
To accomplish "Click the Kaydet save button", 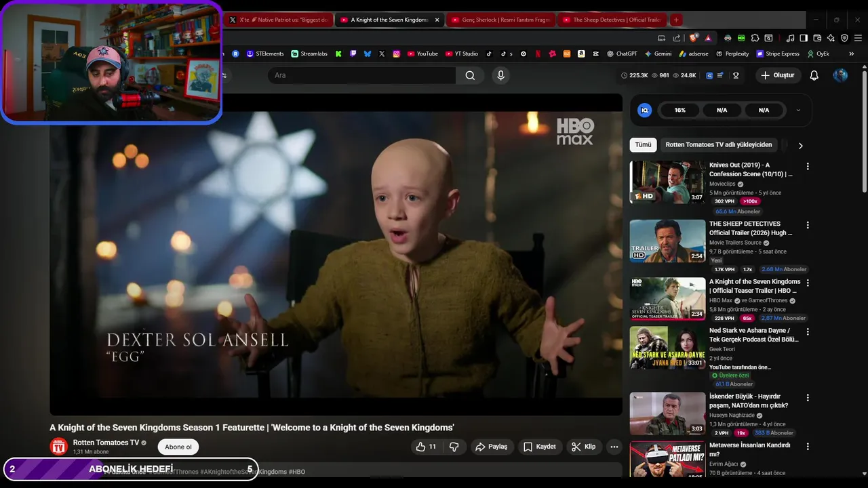I will (x=540, y=447).
